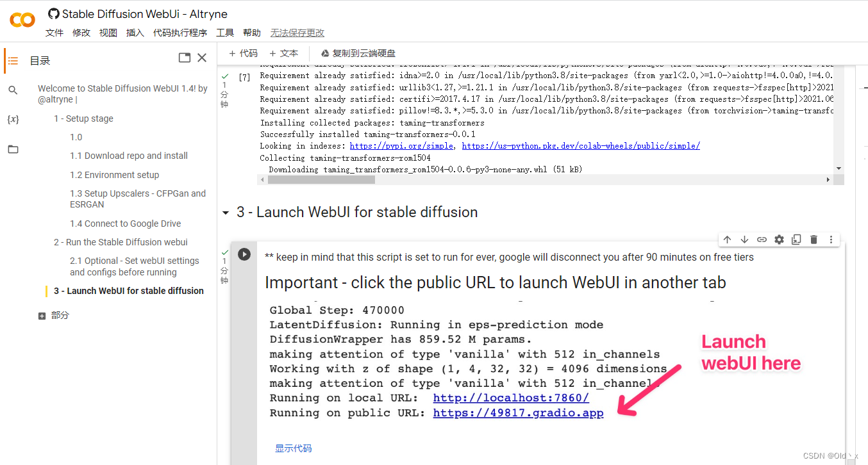Click the 'Successfully installed taming-transformers-0.0.1' output line
This screenshot has width=868, height=465.
pyautogui.click(x=368, y=135)
